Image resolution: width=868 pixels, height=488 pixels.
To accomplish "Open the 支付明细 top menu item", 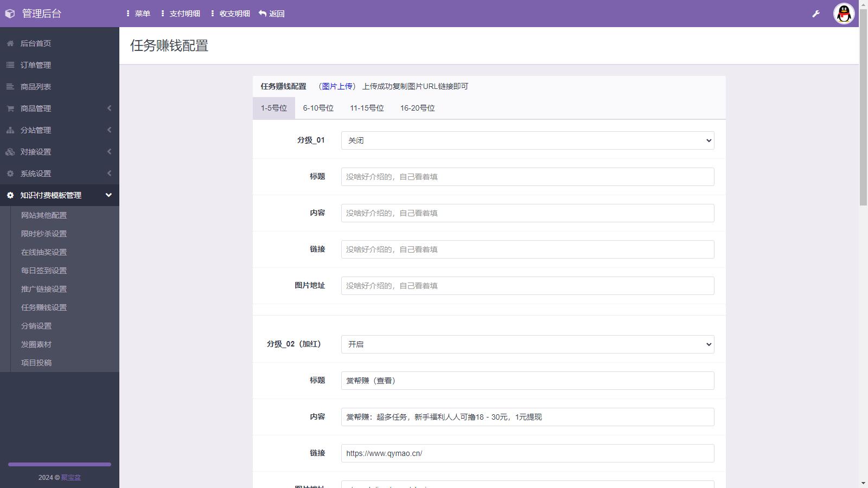I will pos(181,14).
